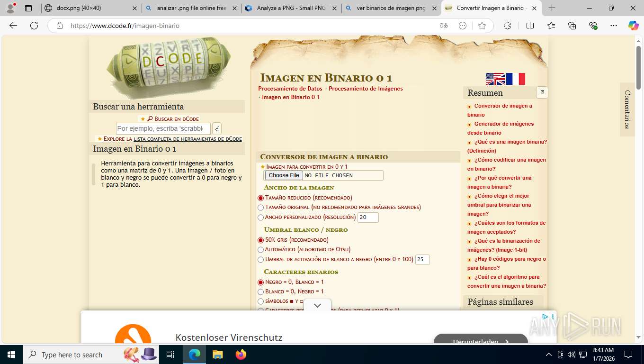Select 'Umbral de activación' radio button
The width and height of the screenshot is (644, 364).
click(260, 260)
